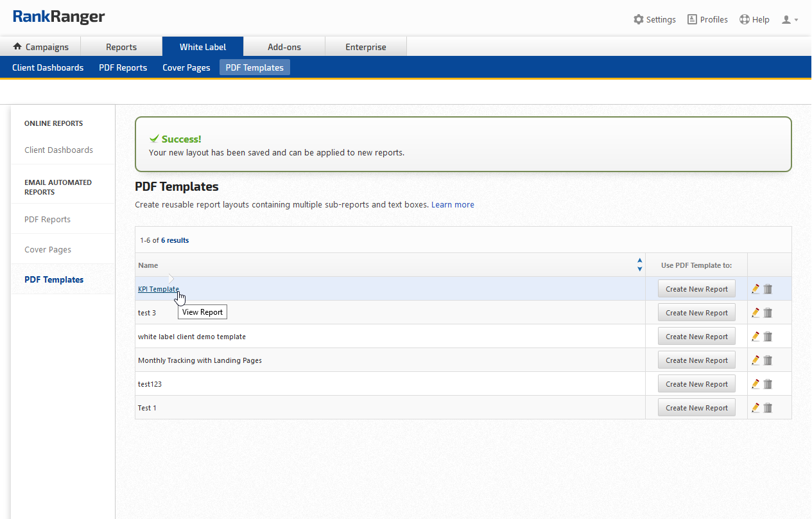Screen dimensions: 812x519
Task: Delete the Test 1 template
Action: (x=768, y=408)
